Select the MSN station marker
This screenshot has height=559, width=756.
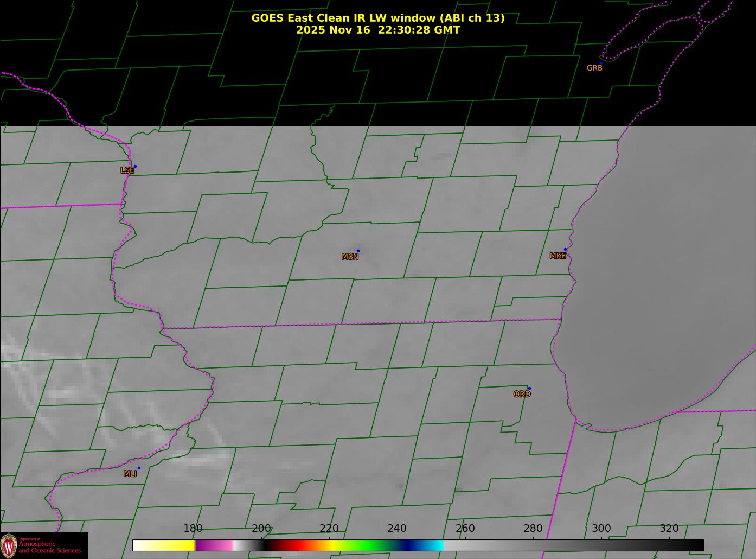[358, 251]
